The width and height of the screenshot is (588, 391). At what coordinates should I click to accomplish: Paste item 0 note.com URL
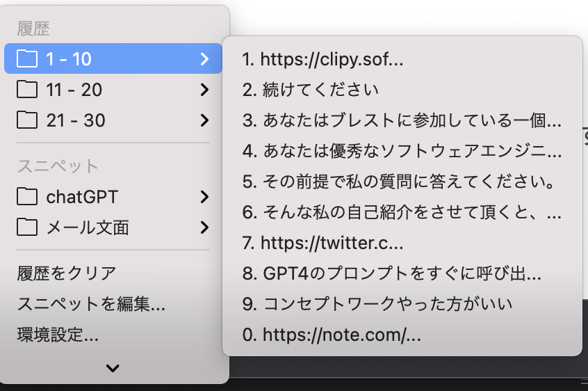tap(332, 335)
